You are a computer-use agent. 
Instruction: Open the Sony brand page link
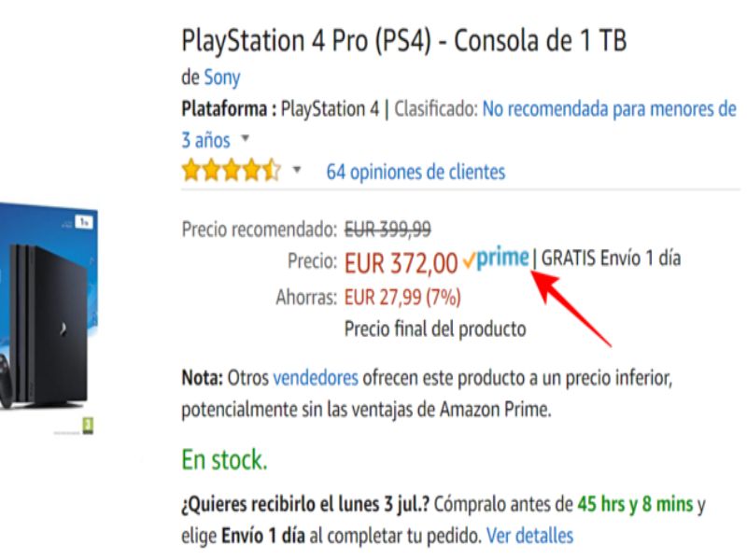point(223,77)
